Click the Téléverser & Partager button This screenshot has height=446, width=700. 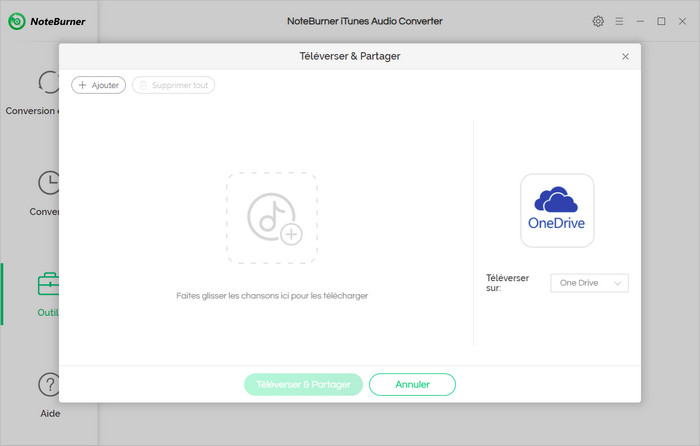tap(303, 384)
